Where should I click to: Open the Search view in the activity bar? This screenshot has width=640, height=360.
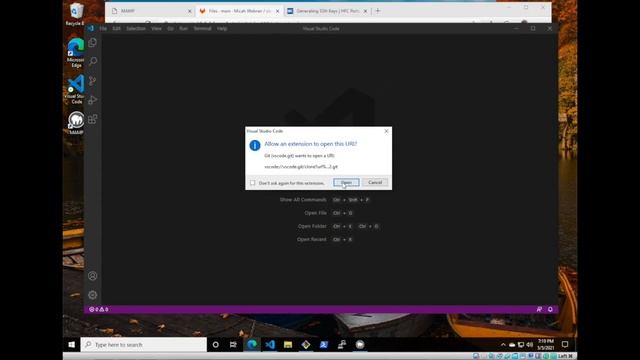[x=93, y=61]
